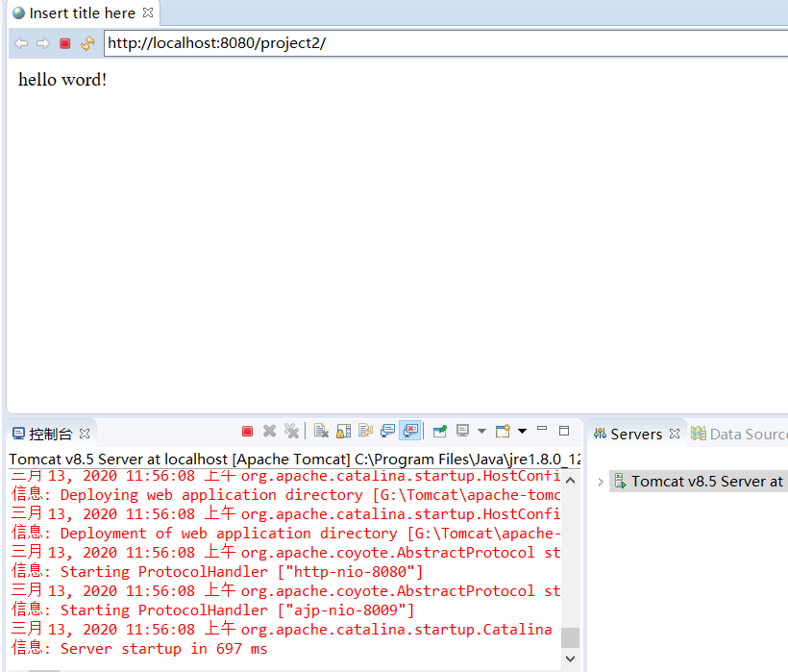Terminate the Tomcat server from the console
The height and width of the screenshot is (672, 788).
click(247, 432)
